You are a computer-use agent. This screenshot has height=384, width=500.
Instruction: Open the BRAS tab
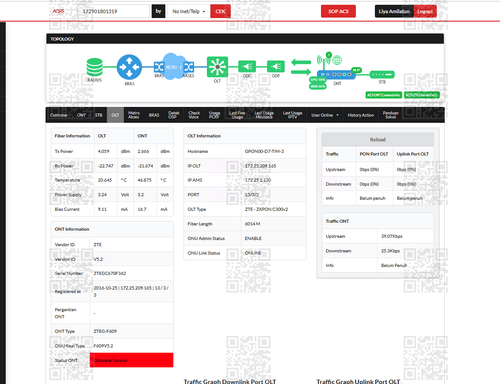(x=154, y=115)
